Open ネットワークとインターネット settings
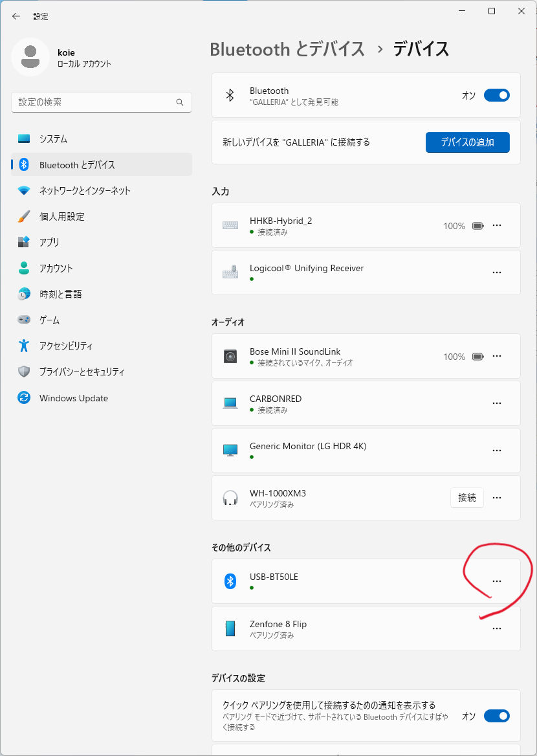The image size is (537, 756). 101,190
